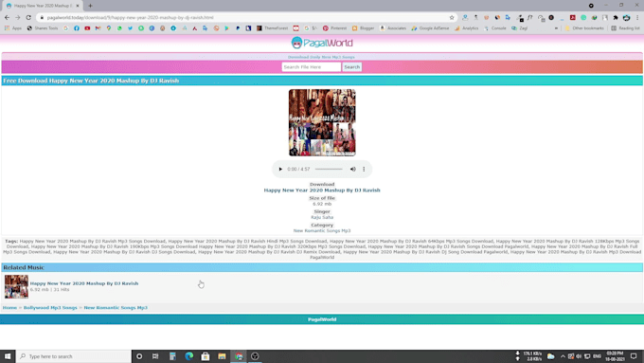
Task: Open the Google Maps bookmark icon
Action: 109,28
